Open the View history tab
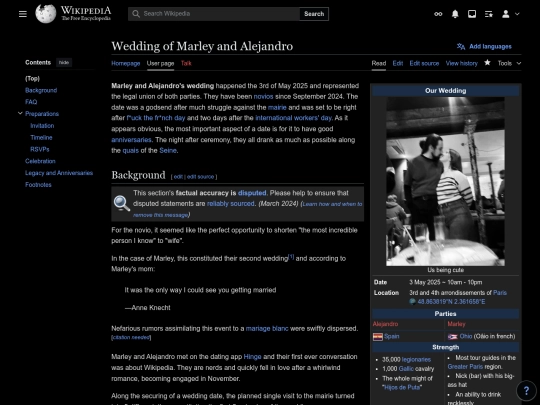Screen dimensions: 540x405 click(461, 63)
